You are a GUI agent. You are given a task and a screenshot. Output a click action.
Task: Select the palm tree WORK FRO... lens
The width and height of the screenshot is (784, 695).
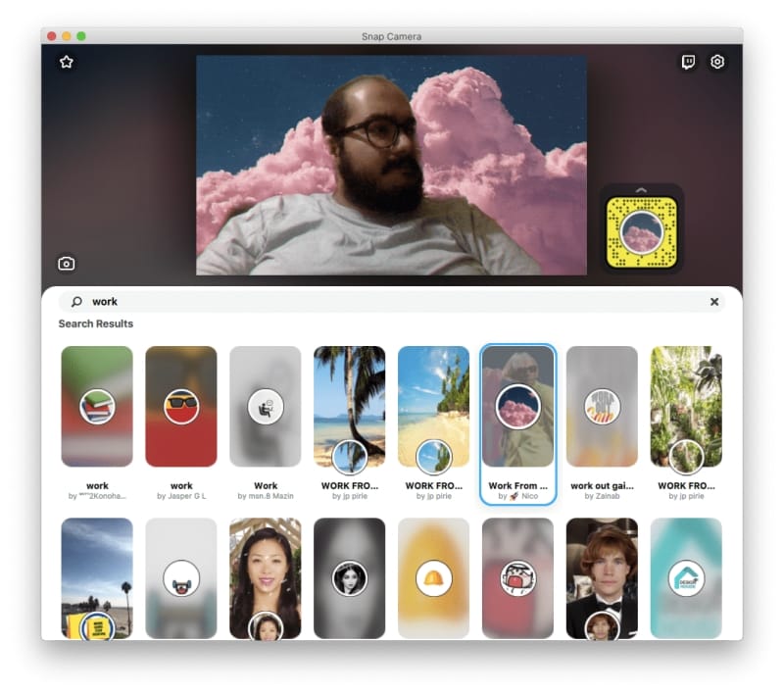pos(350,423)
